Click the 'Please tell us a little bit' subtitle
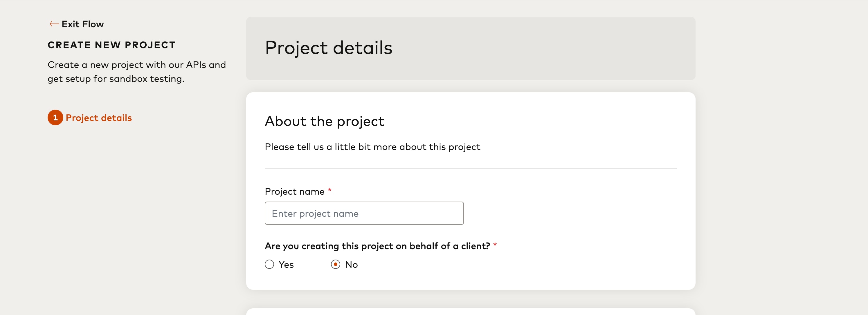The width and height of the screenshot is (868, 315). coord(372,147)
